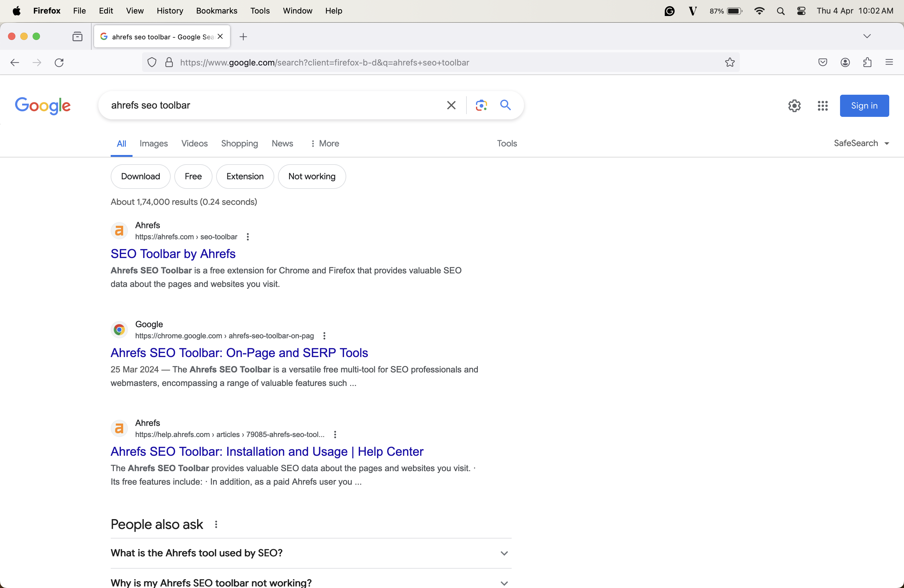Open the Google apps grid icon

(822, 106)
